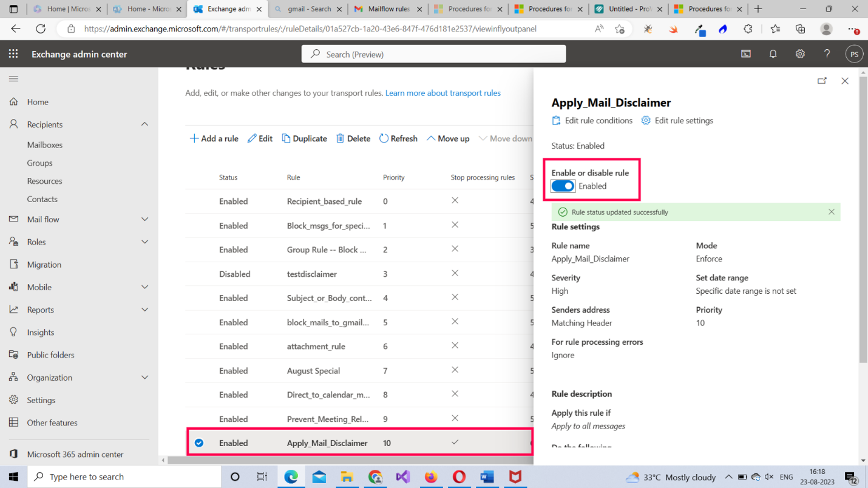Click Edit rule conditions link

[x=592, y=121]
